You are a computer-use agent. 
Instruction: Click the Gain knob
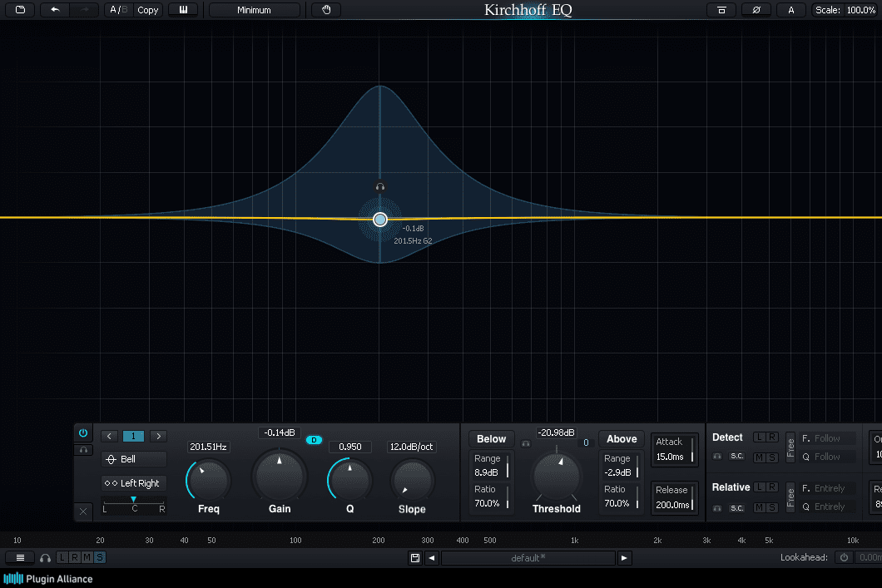[x=280, y=476]
